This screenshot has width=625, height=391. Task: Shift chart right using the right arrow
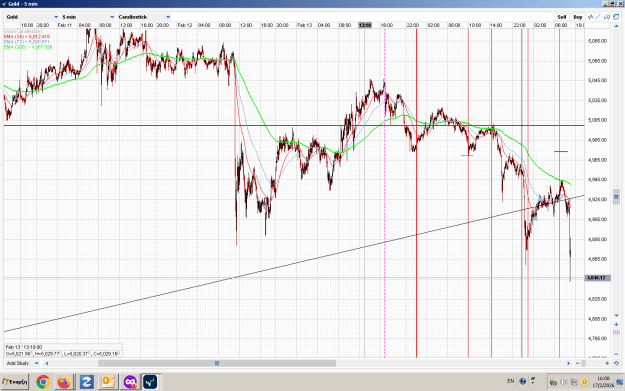pyautogui.click(x=568, y=363)
